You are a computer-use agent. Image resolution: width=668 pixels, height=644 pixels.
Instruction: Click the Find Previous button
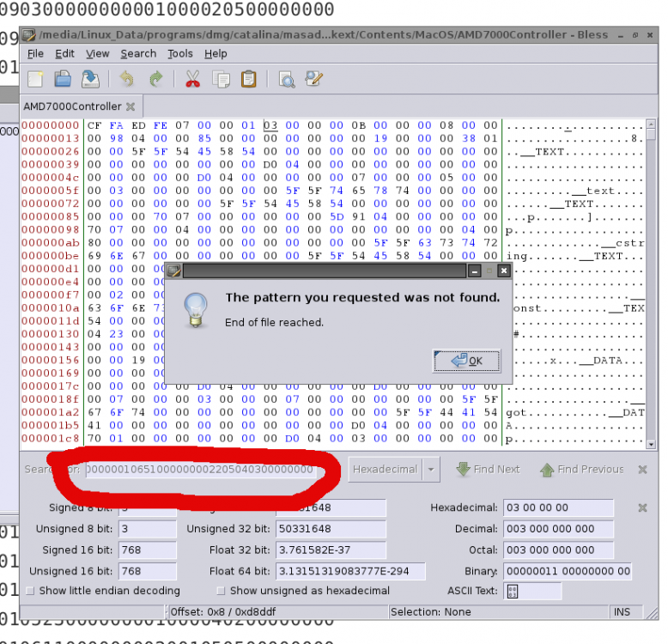click(582, 470)
